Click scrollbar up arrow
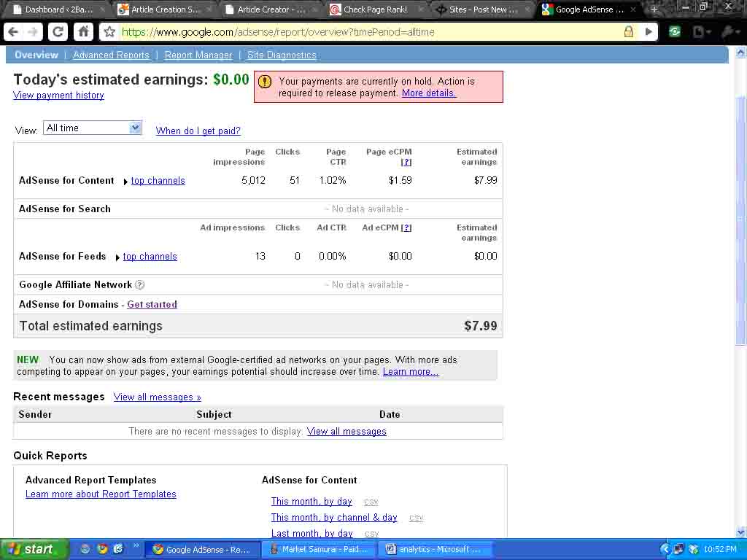Screen dimensions: 747x560 pos(741,52)
